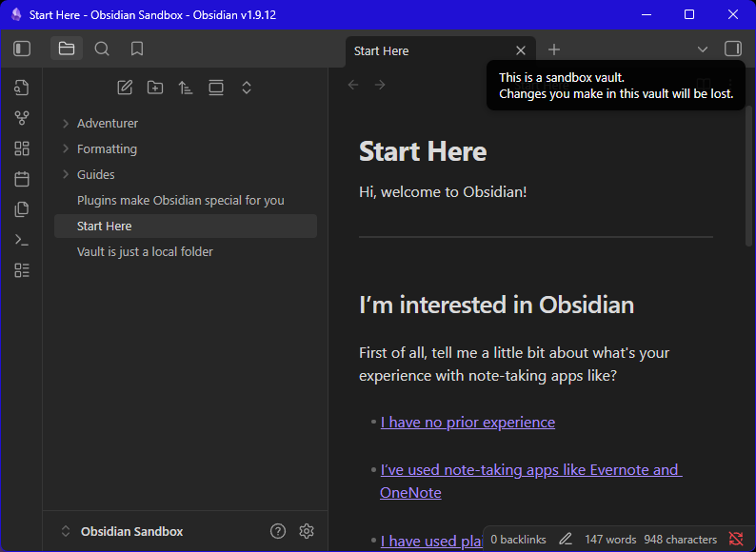
Task: Open today's daily note
Action: coord(22,179)
